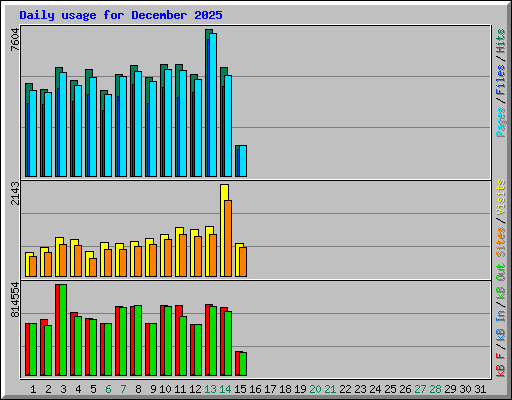
Task: Click the green kB Out bar for day 14
Action: [228, 343]
